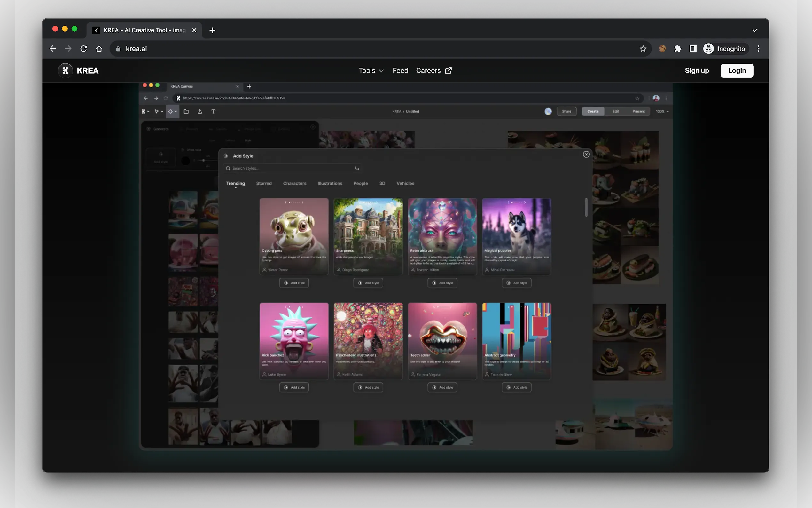Open the browser home page button

click(99, 49)
